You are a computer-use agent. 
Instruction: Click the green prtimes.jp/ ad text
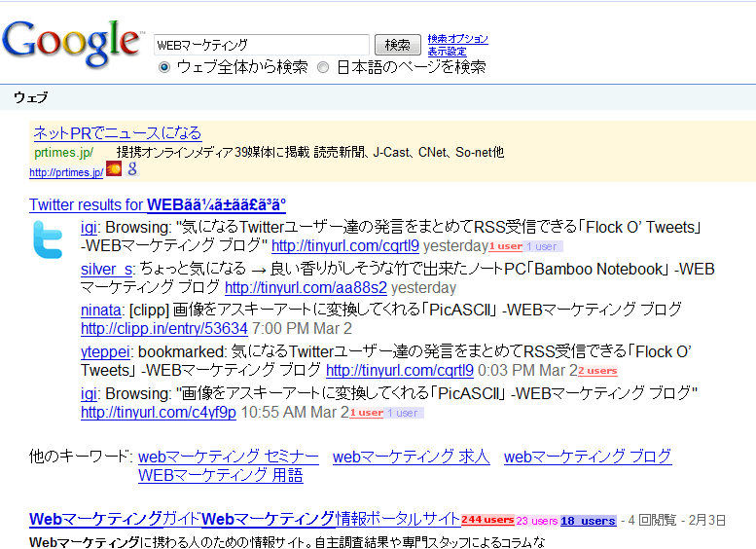click(63, 153)
